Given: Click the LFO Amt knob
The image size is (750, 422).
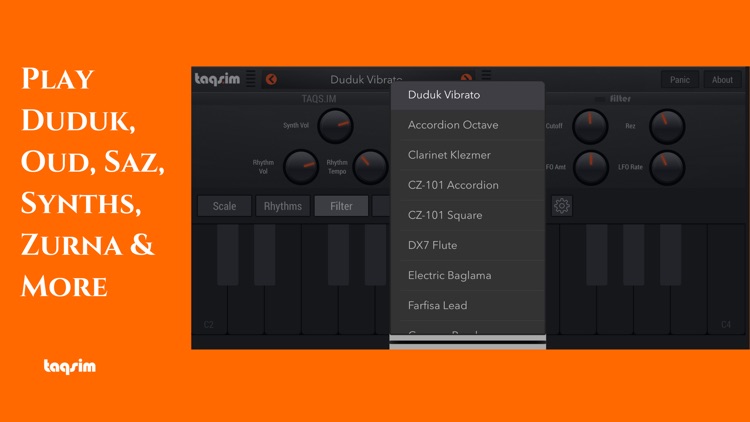Looking at the screenshot, I should click(590, 167).
